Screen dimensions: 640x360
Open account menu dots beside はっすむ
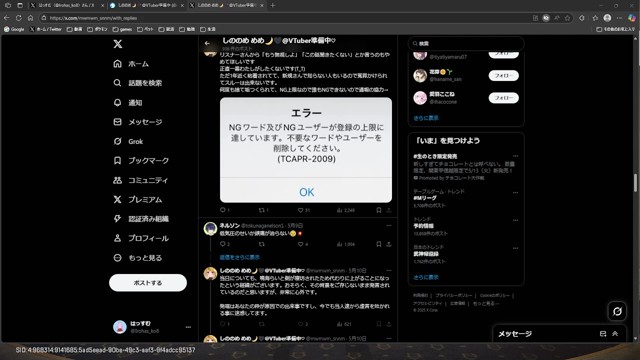[188, 327]
